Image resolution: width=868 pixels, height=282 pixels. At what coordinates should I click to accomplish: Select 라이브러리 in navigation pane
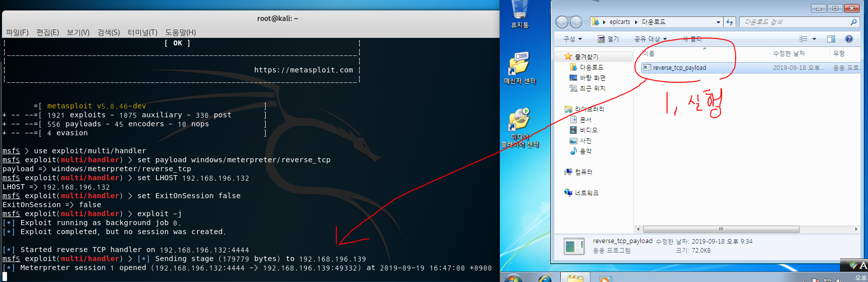point(589,109)
